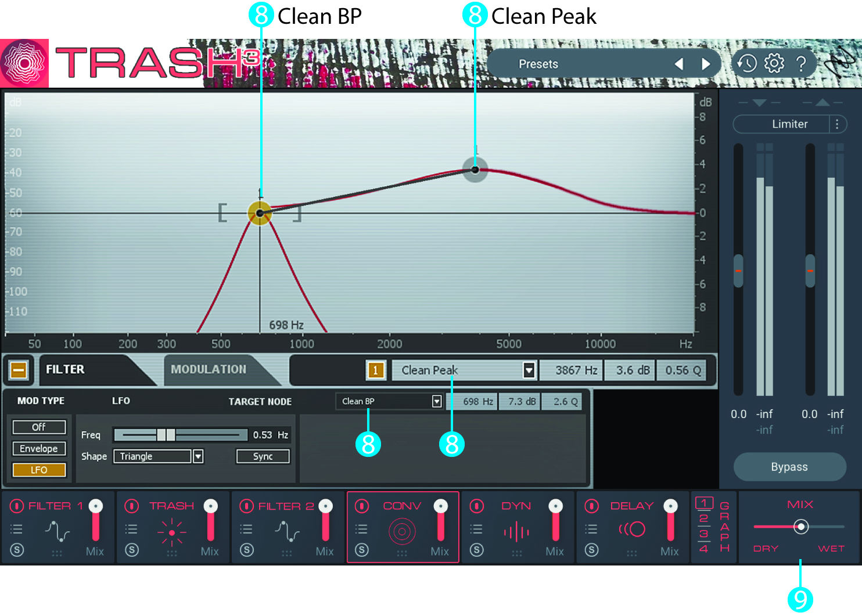Open the settings gear icon
Viewport: 862px width, 616px height.
774,63
